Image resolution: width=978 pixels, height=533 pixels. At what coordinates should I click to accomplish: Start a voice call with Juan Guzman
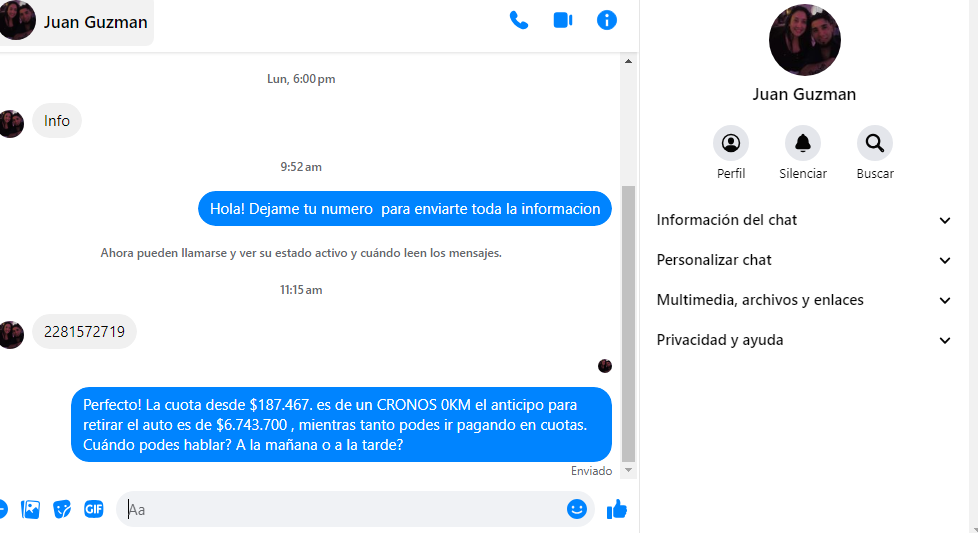point(518,21)
